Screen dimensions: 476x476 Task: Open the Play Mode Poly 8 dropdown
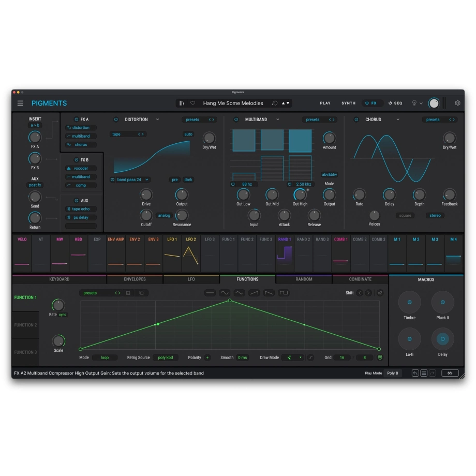(393, 373)
